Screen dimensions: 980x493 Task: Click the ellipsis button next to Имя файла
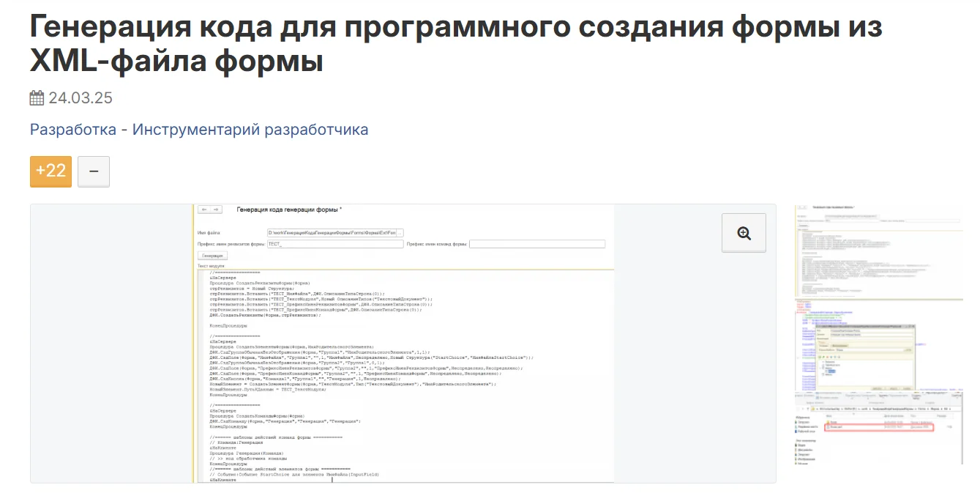[400, 232]
